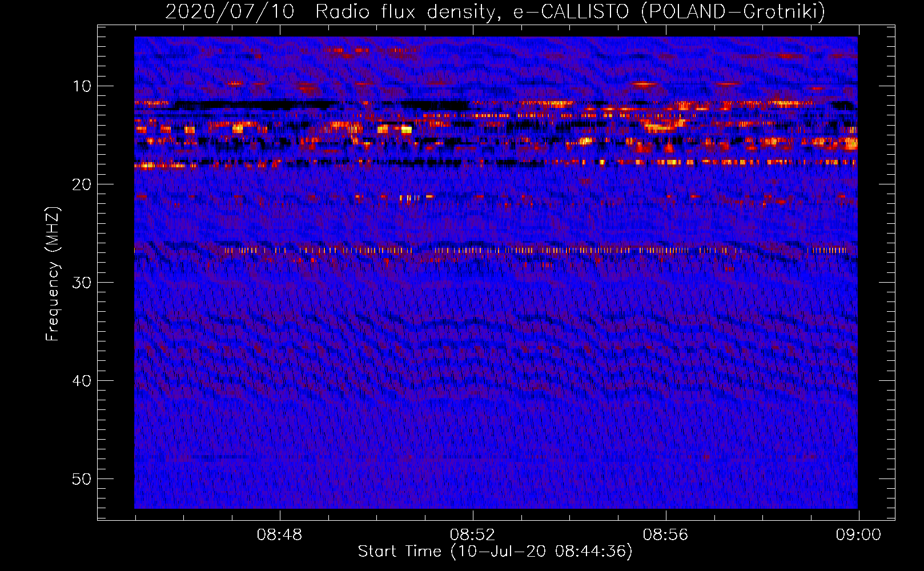This screenshot has width=924, height=571.
Task: Click the plot title showing date 2020/07/10
Action: click(x=495, y=11)
